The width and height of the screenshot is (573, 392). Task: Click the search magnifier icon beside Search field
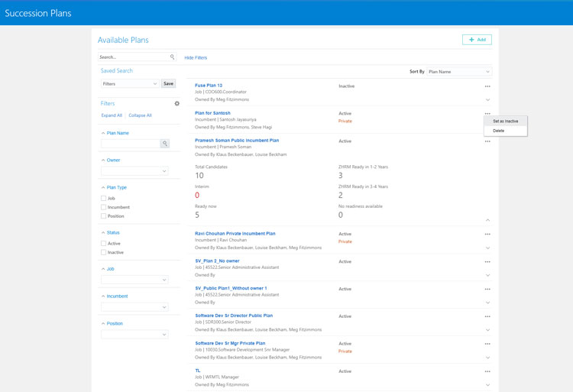pyautogui.click(x=172, y=57)
